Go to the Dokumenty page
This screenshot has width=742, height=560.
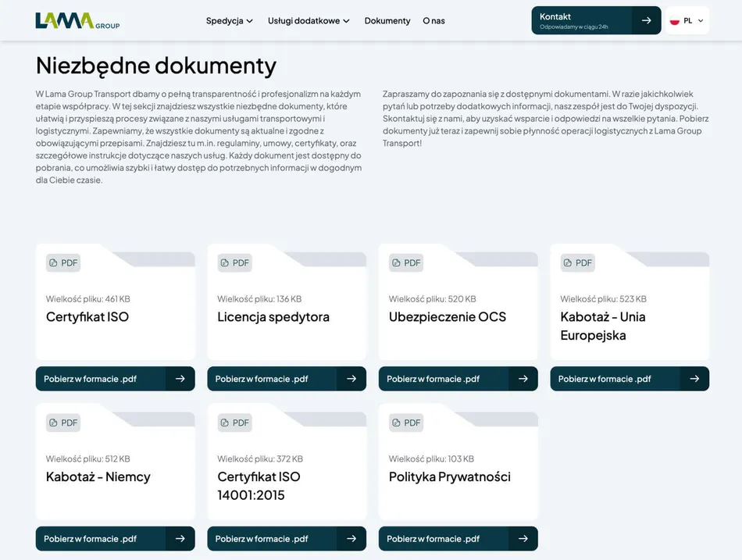[x=387, y=21]
